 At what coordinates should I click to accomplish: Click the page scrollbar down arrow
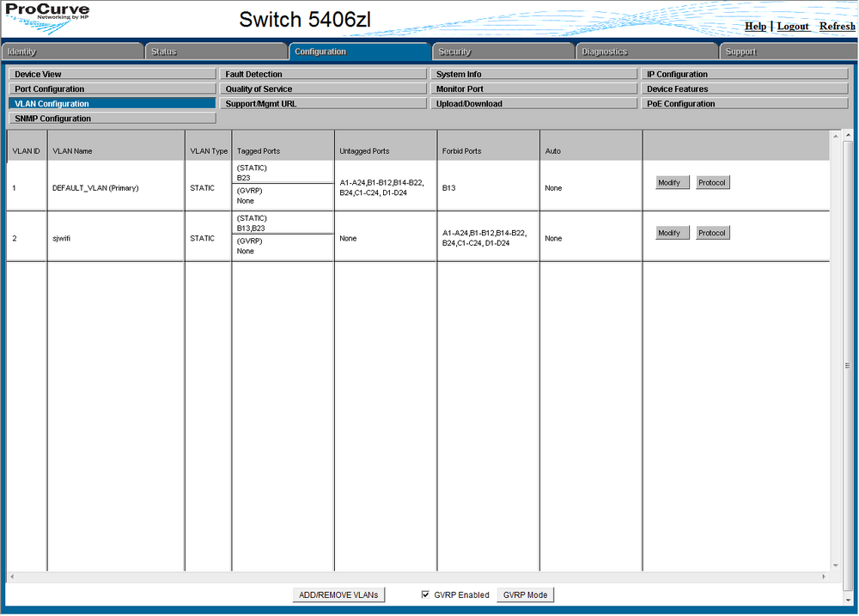tap(848, 600)
